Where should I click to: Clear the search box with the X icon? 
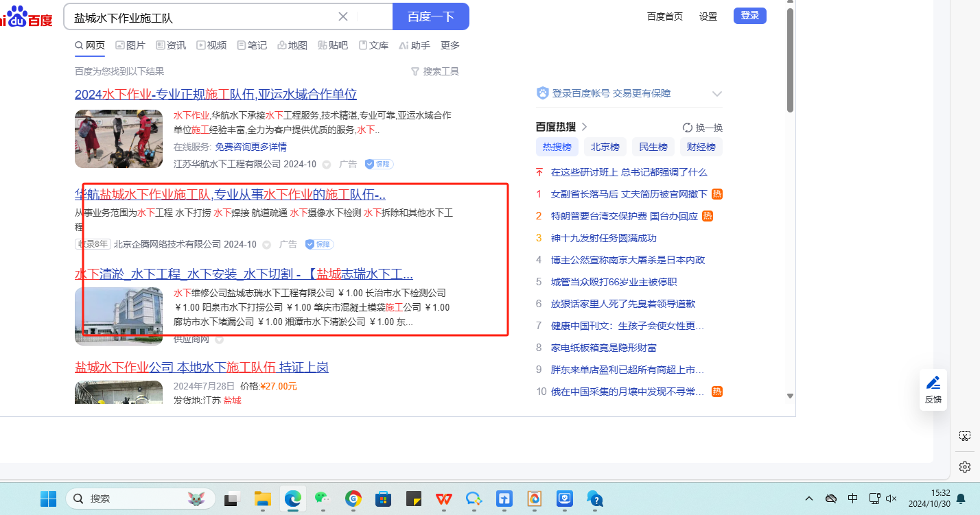(343, 16)
